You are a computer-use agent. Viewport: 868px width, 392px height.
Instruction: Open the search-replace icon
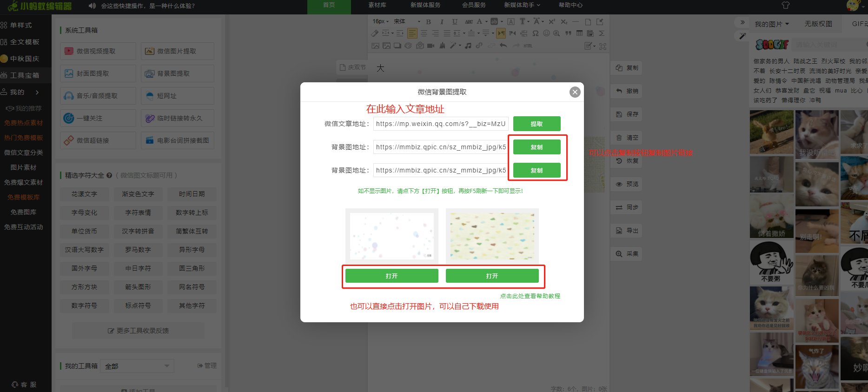[x=557, y=33]
